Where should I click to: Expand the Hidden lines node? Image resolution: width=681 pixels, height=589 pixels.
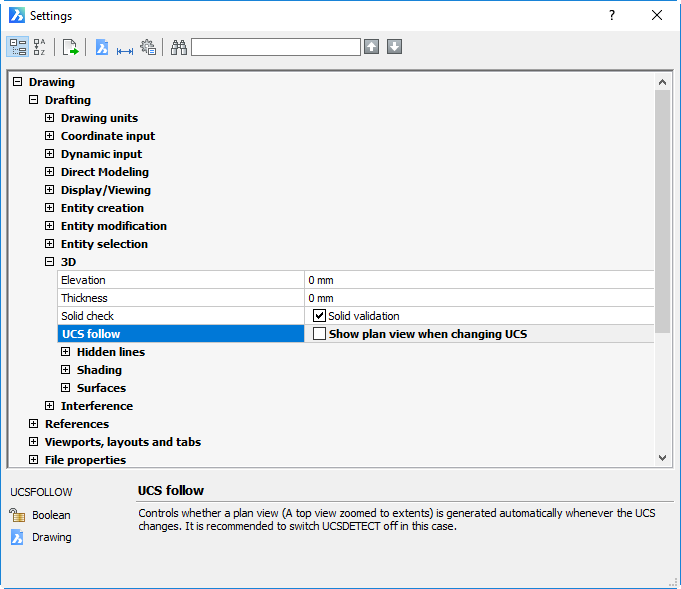[x=66, y=351]
